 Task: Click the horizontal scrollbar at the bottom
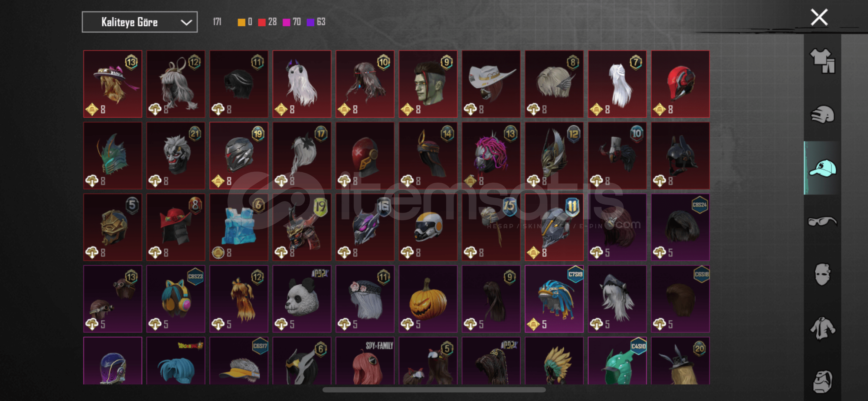[x=434, y=390]
